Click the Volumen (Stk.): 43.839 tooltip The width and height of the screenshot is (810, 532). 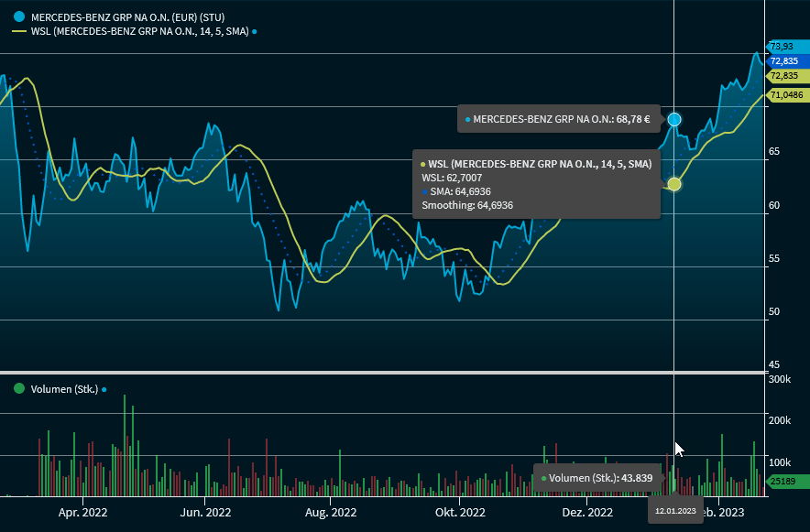pyautogui.click(x=597, y=478)
